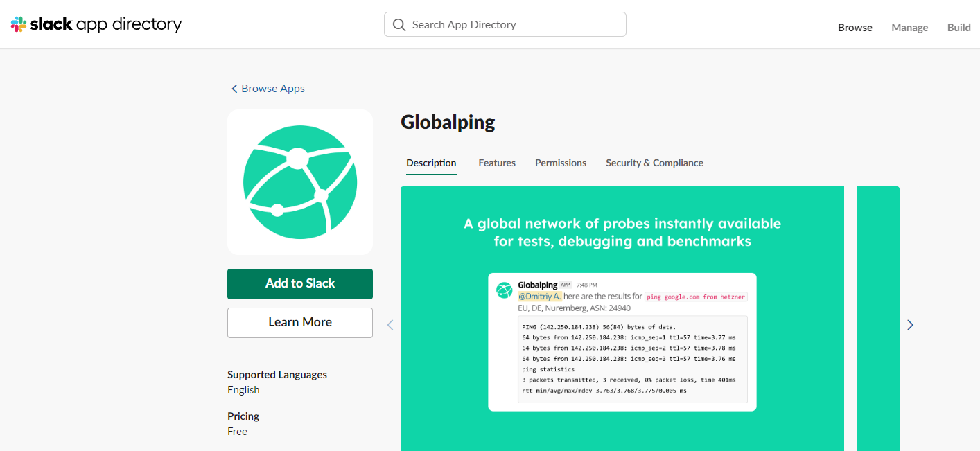View the Security & Compliance tab
The image size is (980, 451).
tap(654, 163)
